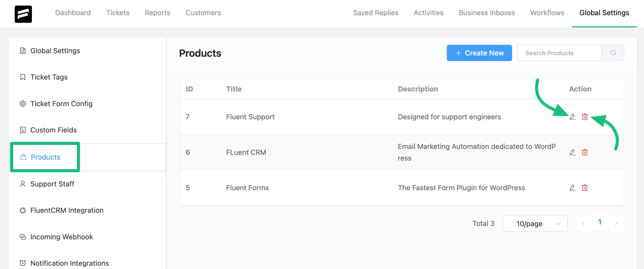The image size is (644, 269).
Task: Open the Dashboard tab
Action: coord(73,13)
